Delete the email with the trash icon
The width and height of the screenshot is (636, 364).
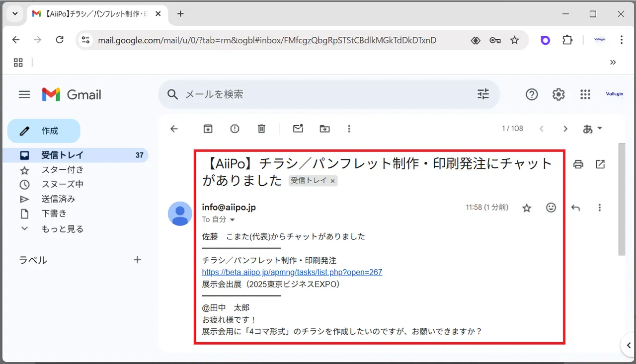pyautogui.click(x=261, y=129)
